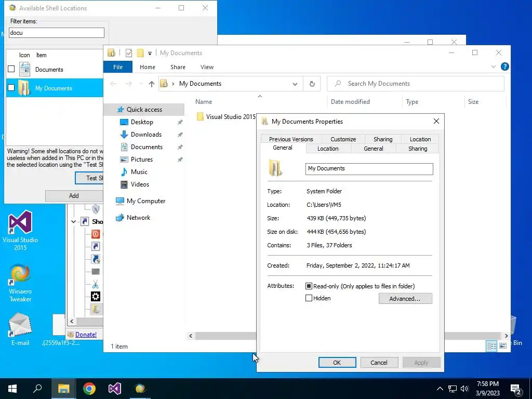Select Downloads in Quick access list
This screenshot has height=399, width=532.
[x=146, y=135]
